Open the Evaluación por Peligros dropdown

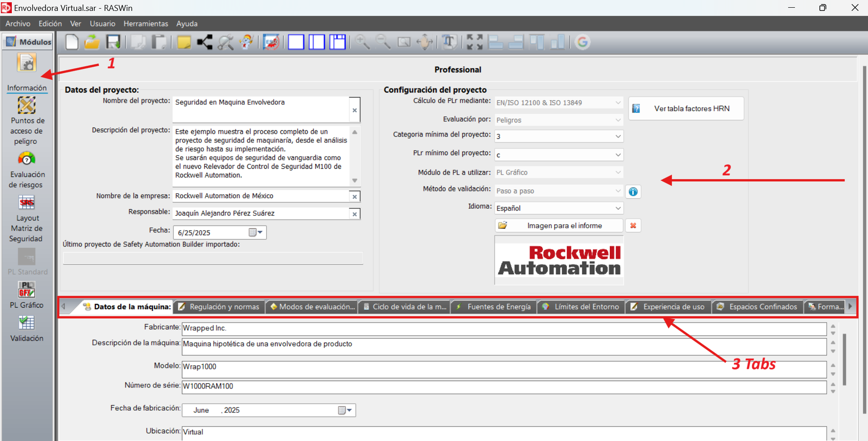pos(618,120)
